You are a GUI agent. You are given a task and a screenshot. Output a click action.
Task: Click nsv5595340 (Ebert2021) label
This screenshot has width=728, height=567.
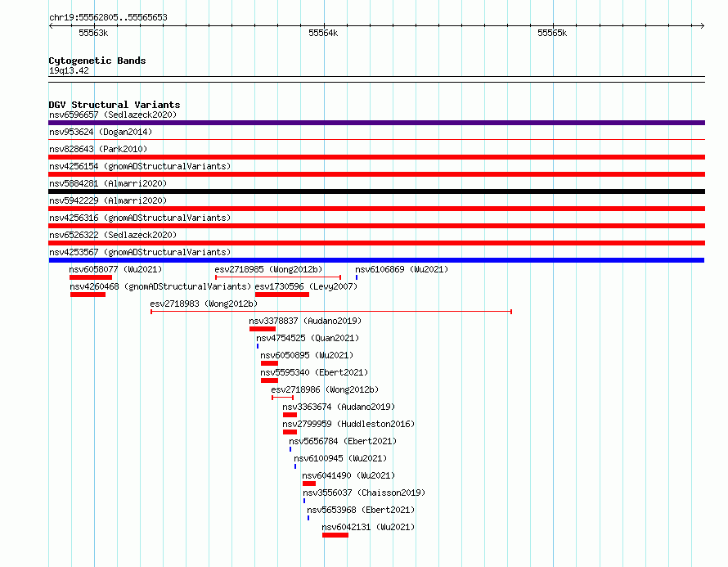click(x=314, y=372)
